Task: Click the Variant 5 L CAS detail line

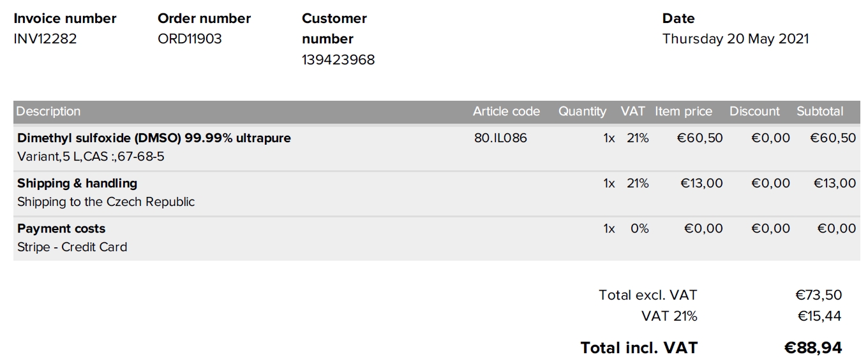Action: coord(91,156)
